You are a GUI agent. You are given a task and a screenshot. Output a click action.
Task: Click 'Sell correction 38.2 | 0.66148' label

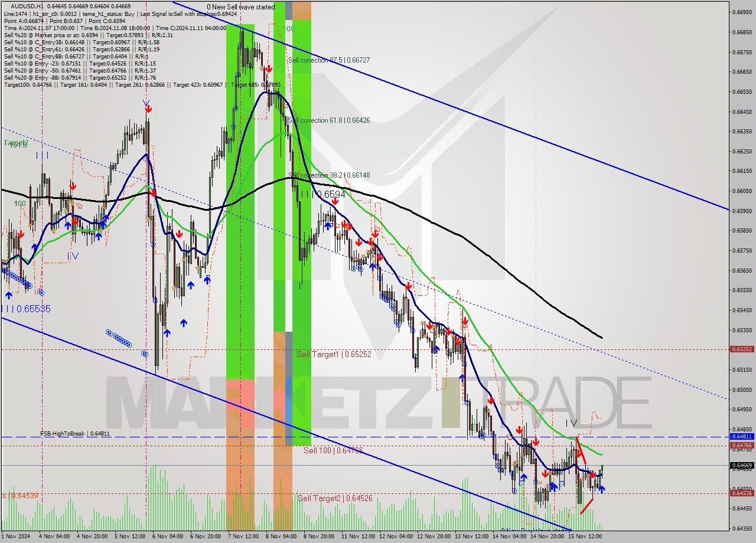point(329,175)
